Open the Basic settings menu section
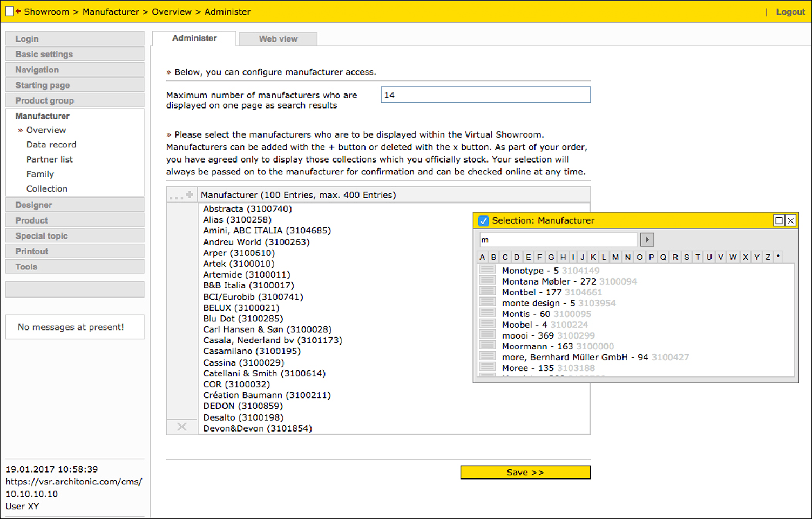Image resolution: width=812 pixels, height=519 pixels. pyautogui.click(x=75, y=54)
